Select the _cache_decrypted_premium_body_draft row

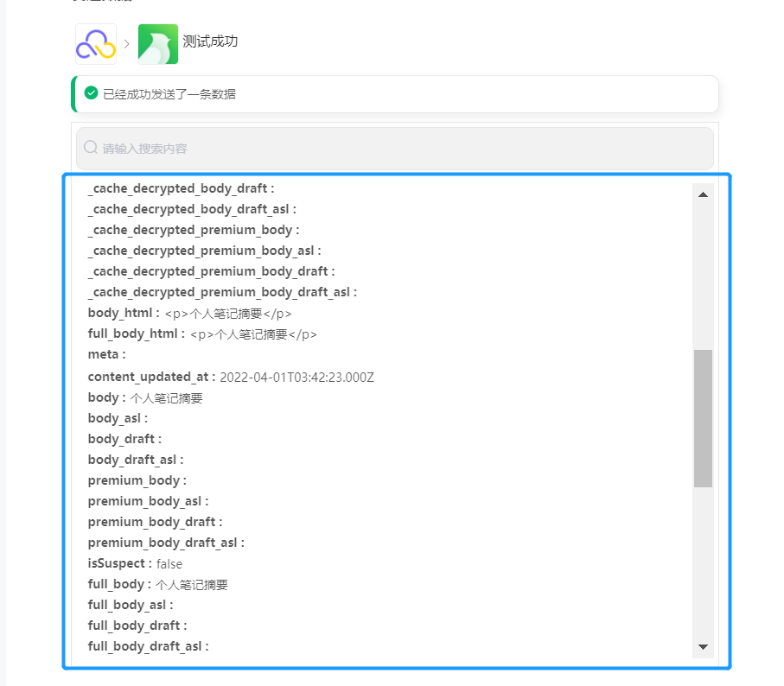tap(212, 271)
